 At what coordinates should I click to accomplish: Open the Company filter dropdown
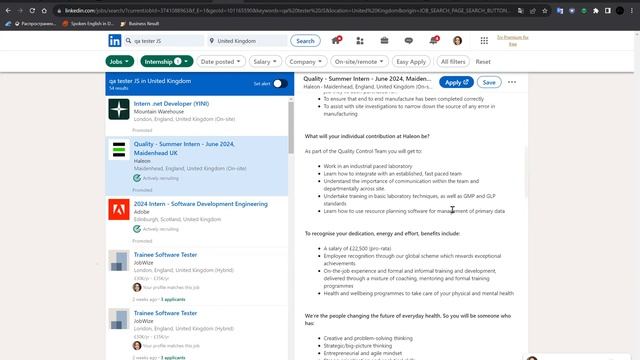pyautogui.click(x=306, y=62)
